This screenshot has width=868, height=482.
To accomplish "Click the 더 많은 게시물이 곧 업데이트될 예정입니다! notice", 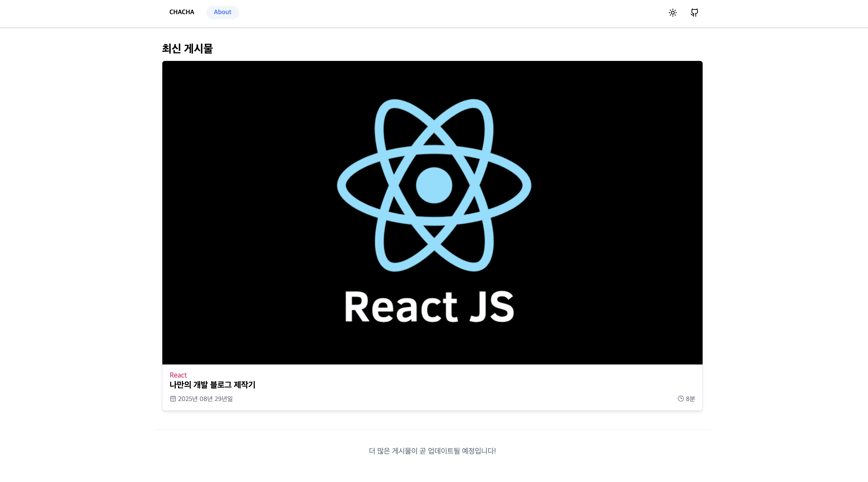I will 432,451.
